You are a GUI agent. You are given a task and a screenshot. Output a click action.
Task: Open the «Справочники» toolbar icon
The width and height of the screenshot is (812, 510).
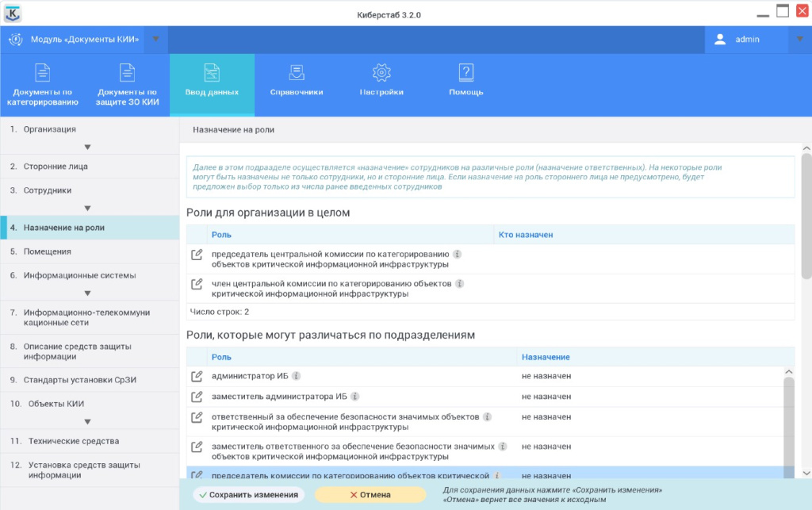297,85
